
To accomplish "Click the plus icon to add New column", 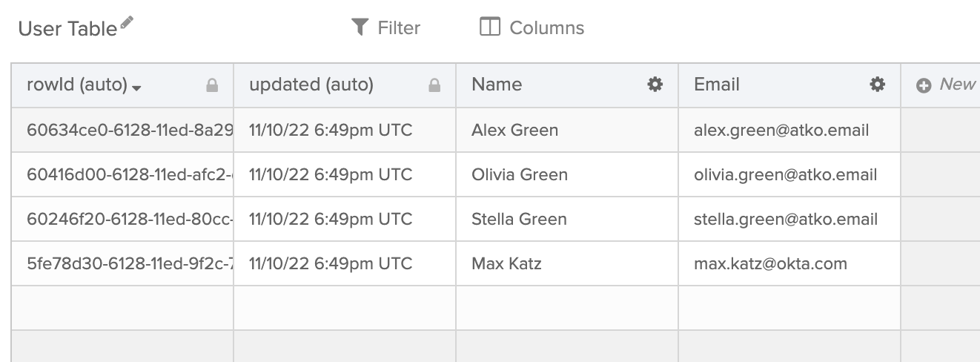I will (924, 86).
